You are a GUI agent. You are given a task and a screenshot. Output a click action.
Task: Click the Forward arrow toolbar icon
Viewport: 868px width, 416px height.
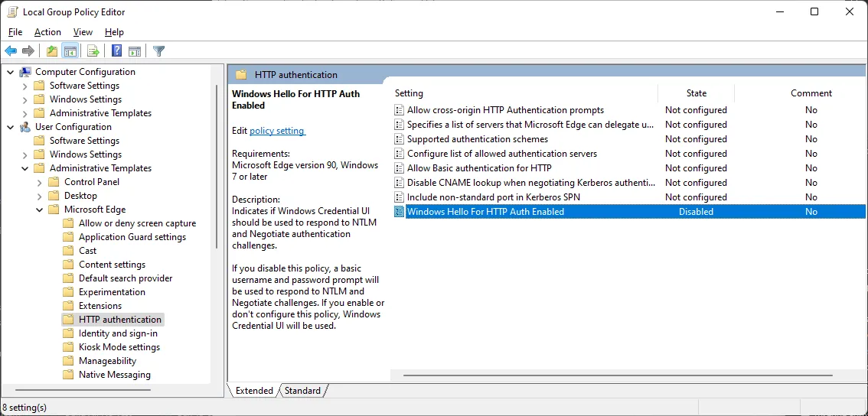coord(28,51)
